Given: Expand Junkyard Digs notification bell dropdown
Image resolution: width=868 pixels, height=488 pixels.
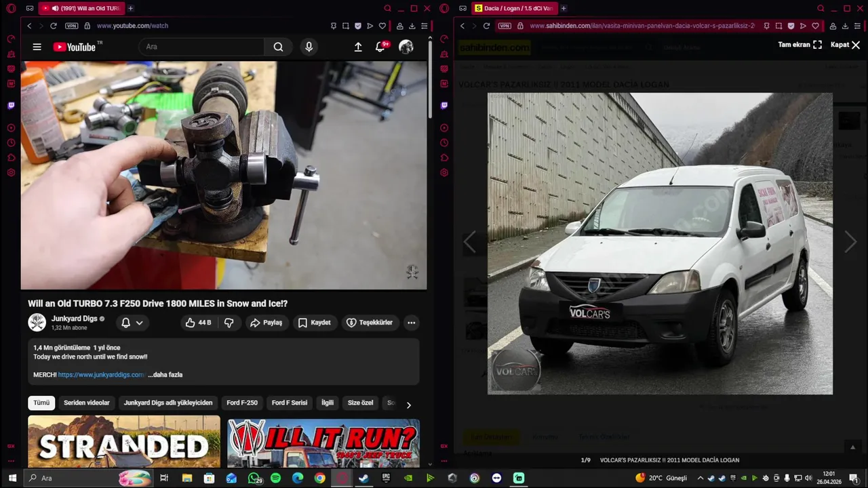Looking at the screenshot, I should [x=132, y=323].
